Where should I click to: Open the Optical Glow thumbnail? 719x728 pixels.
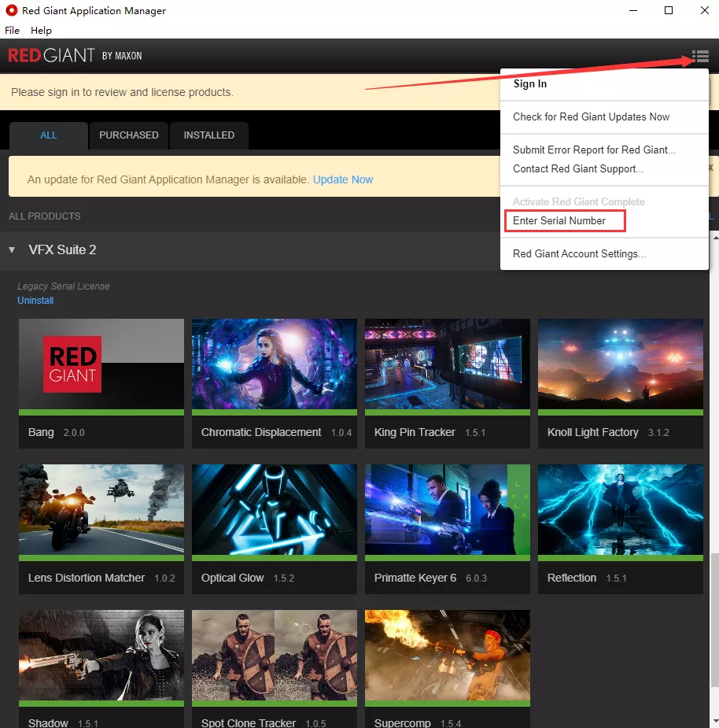pyautogui.click(x=275, y=510)
